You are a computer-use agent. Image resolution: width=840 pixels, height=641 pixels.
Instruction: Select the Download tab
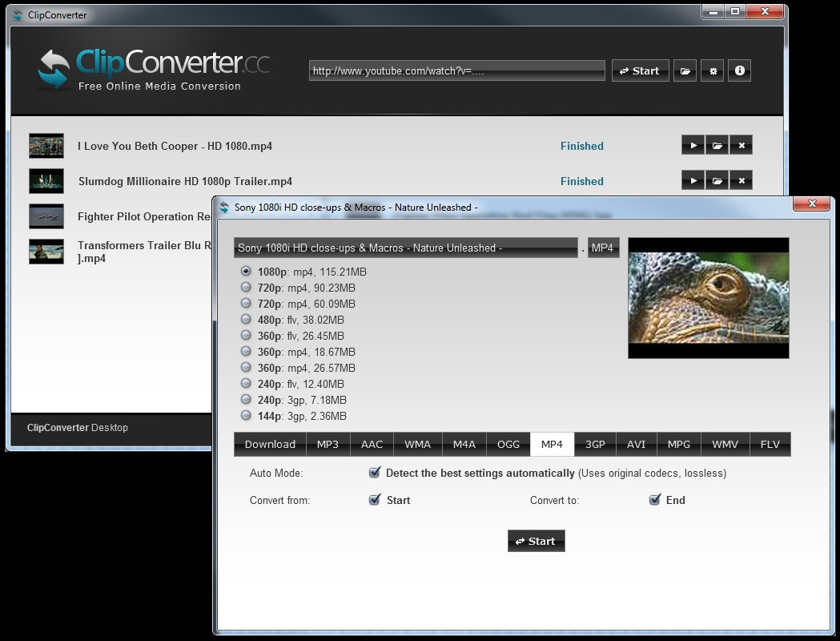pyautogui.click(x=270, y=444)
